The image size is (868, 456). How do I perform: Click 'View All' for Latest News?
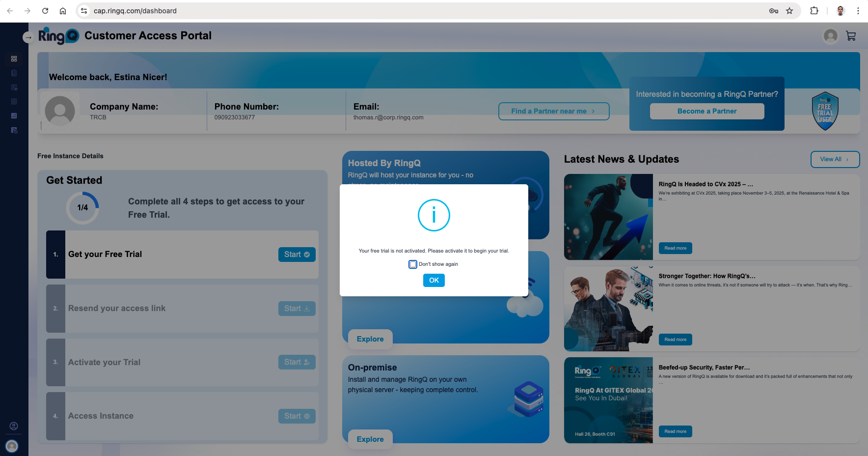point(835,159)
